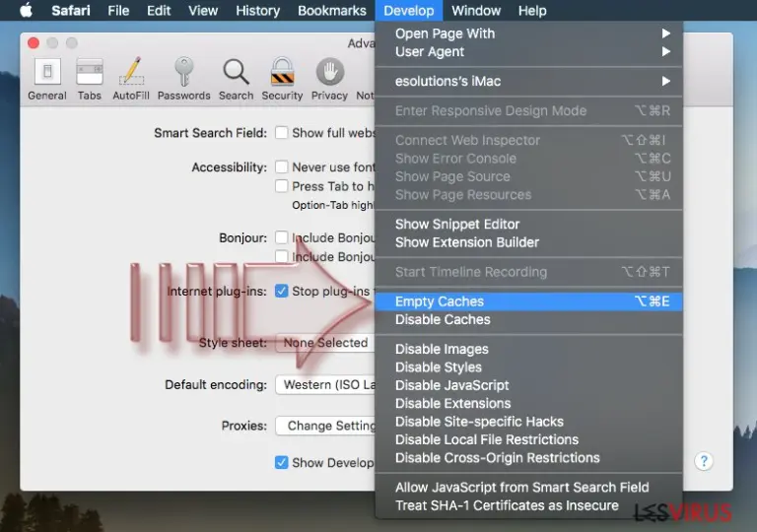Select Treat SHA-1 Certificates as Insecure
The width and height of the screenshot is (757, 532).
click(x=528, y=505)
